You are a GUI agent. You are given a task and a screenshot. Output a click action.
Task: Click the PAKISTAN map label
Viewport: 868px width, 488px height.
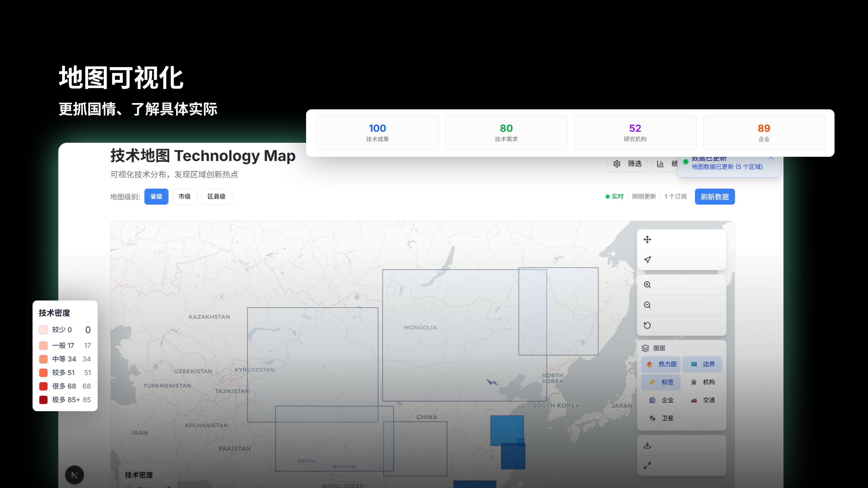pos(235,449)
